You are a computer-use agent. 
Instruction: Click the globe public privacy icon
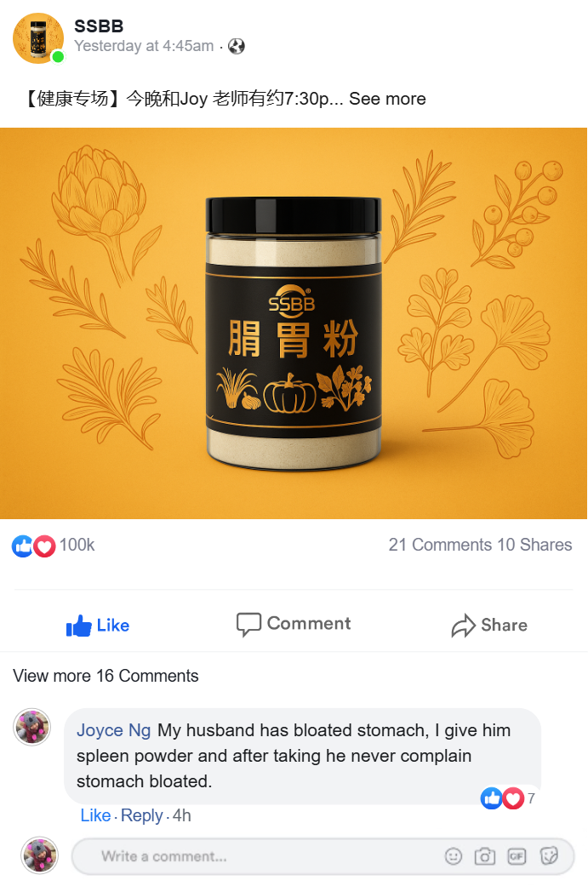click(x=237, y=46)
